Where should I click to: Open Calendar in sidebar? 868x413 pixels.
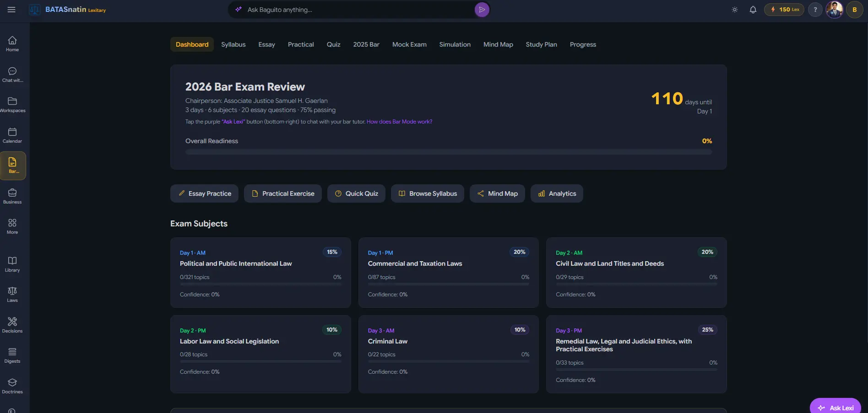point(12,135)
